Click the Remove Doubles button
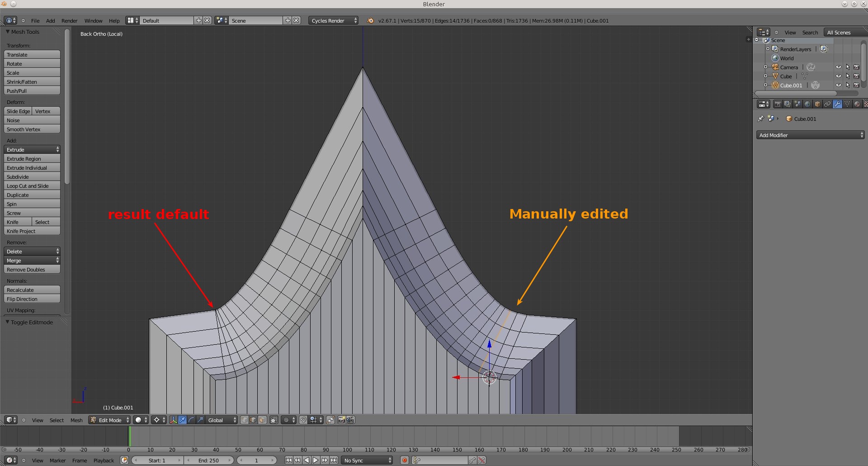The image size is (868, 466). (32, 270)
